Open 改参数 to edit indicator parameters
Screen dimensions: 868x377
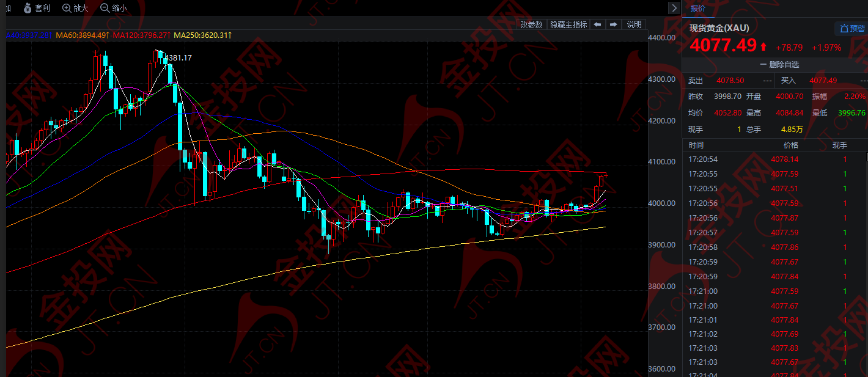531,24
